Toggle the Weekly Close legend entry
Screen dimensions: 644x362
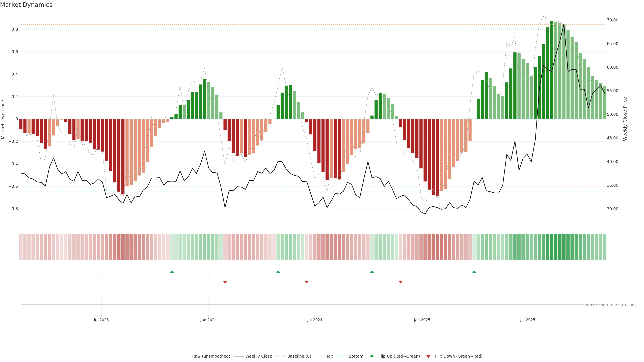pyautogui.click(x=258, y=356)
